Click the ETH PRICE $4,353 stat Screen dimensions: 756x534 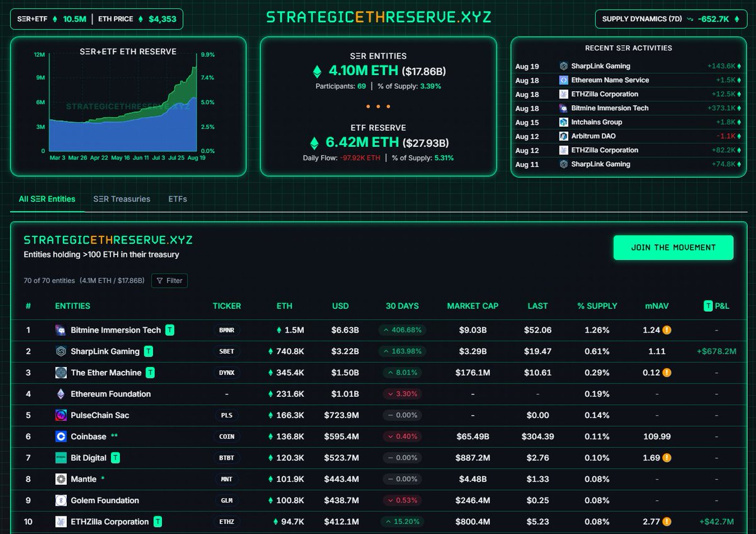137,19
